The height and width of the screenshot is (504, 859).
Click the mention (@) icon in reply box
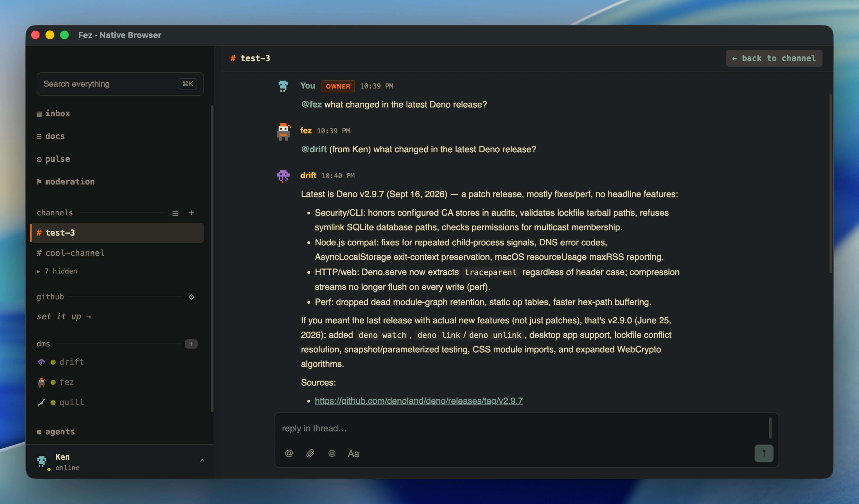(289, 453)
